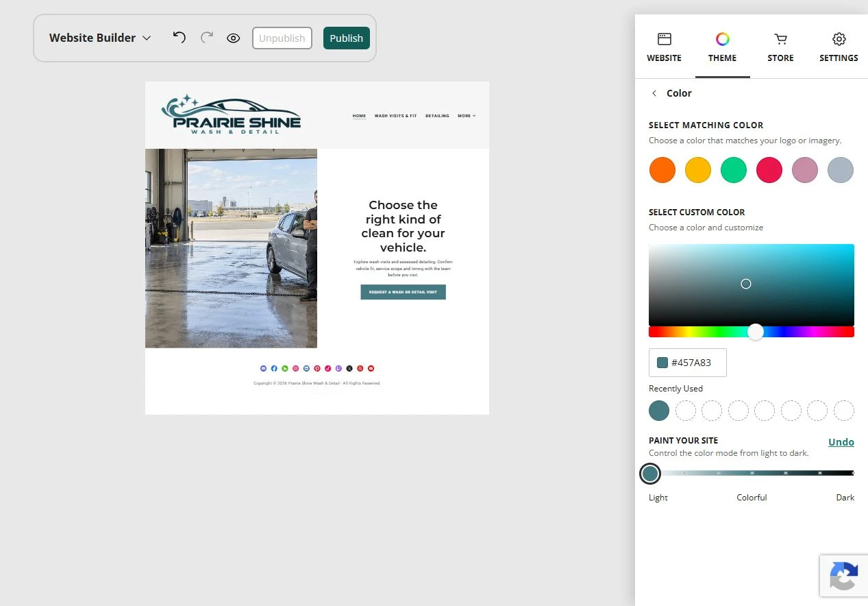Switch to the THEME tab
Image resolution: width=868 pixels, height=606 pixels.
coord(723,47)
